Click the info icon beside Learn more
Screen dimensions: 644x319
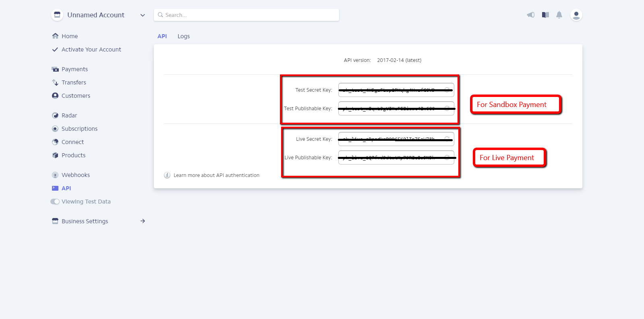click(167, 175)
